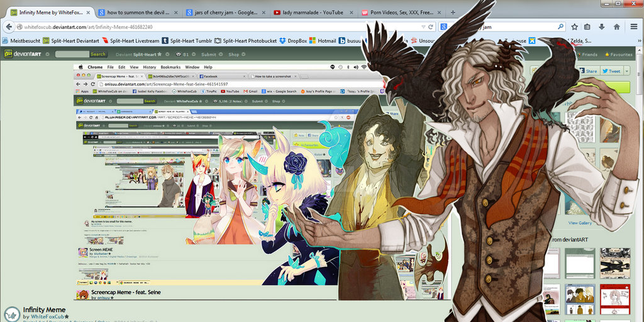
Task: Click the Screencap Meme - feat. Seine title
Action: coord(126,292)
